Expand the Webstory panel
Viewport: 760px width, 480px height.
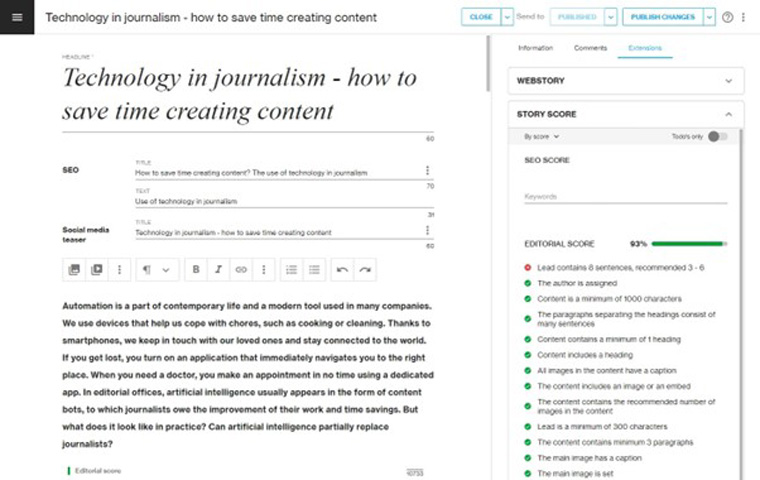click(626, 80)
